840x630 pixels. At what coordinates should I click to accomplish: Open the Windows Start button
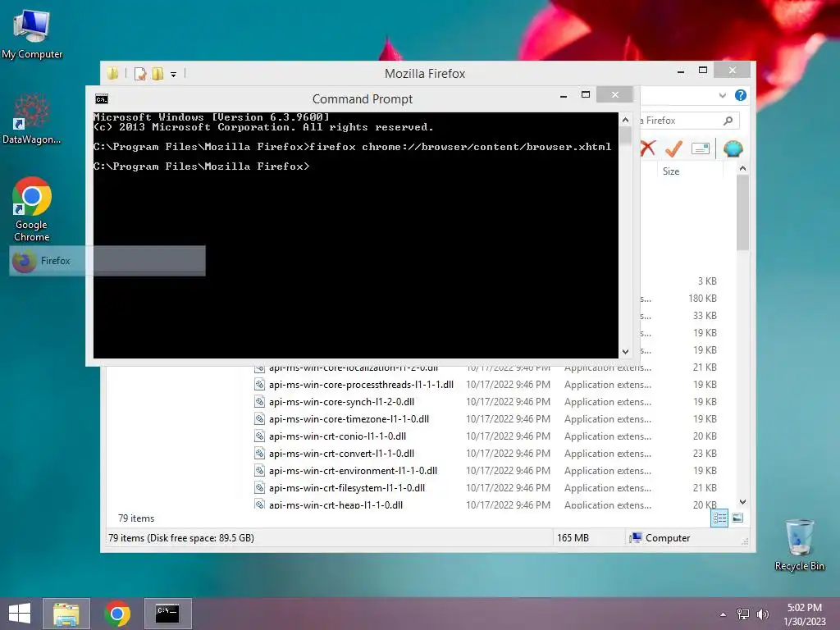20,614
